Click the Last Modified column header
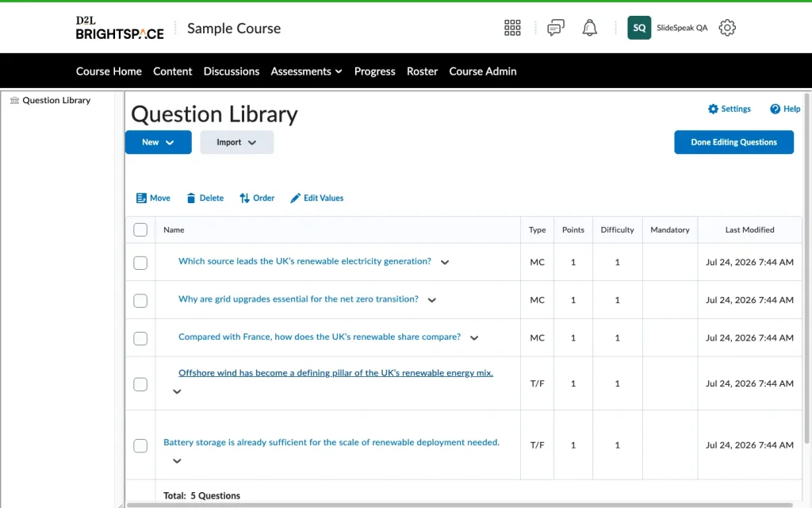This screenshot has height=508, width=812. tap(750, 229)
